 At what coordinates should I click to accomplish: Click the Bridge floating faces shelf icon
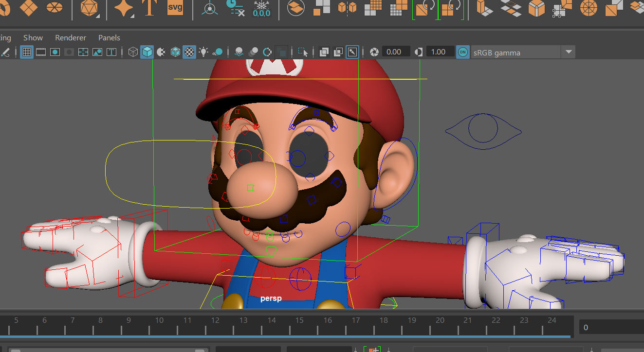click(511, 8)
